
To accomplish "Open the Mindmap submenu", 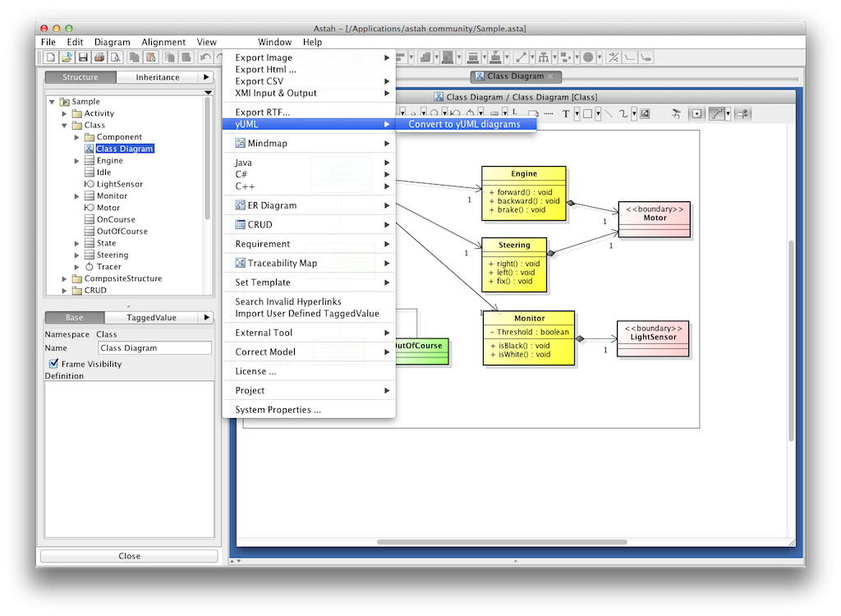I will (x=310, y=143).
